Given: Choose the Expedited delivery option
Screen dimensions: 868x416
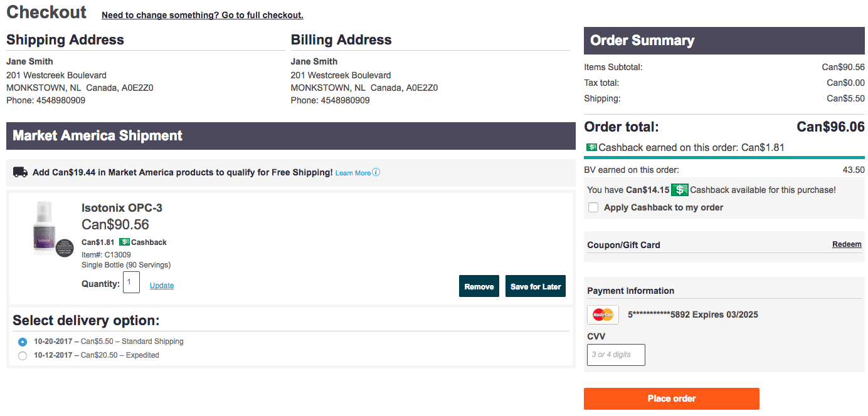Looking at the screenshot, I should pos(23,356).
